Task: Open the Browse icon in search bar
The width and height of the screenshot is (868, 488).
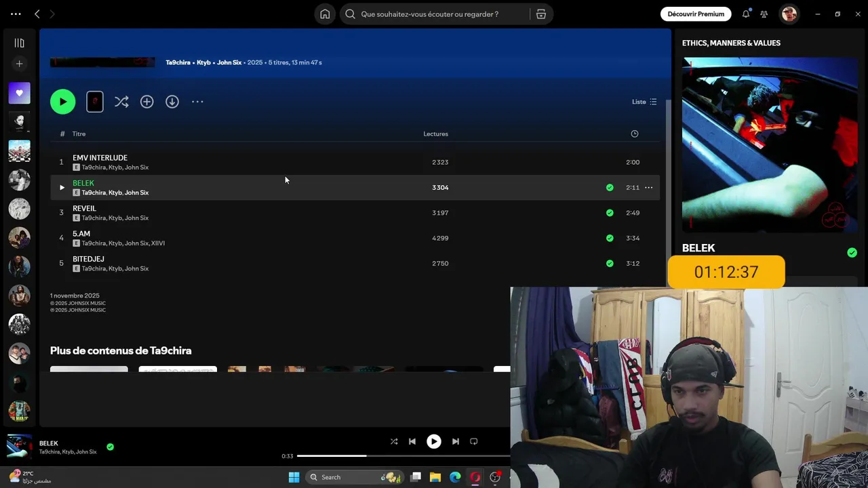Action: (x=541, y=14)
